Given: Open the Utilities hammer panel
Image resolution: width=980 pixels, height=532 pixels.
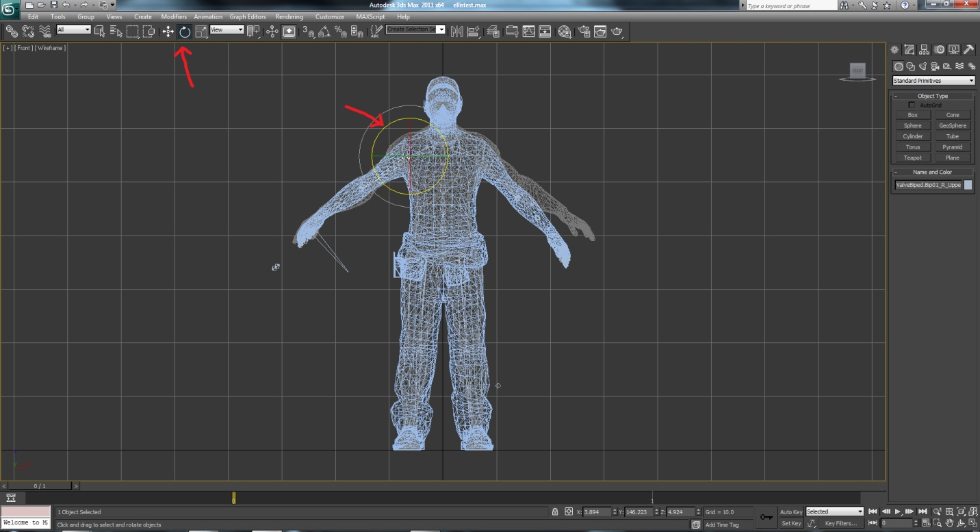Looking at the screenshot, I should click(969, 50).
